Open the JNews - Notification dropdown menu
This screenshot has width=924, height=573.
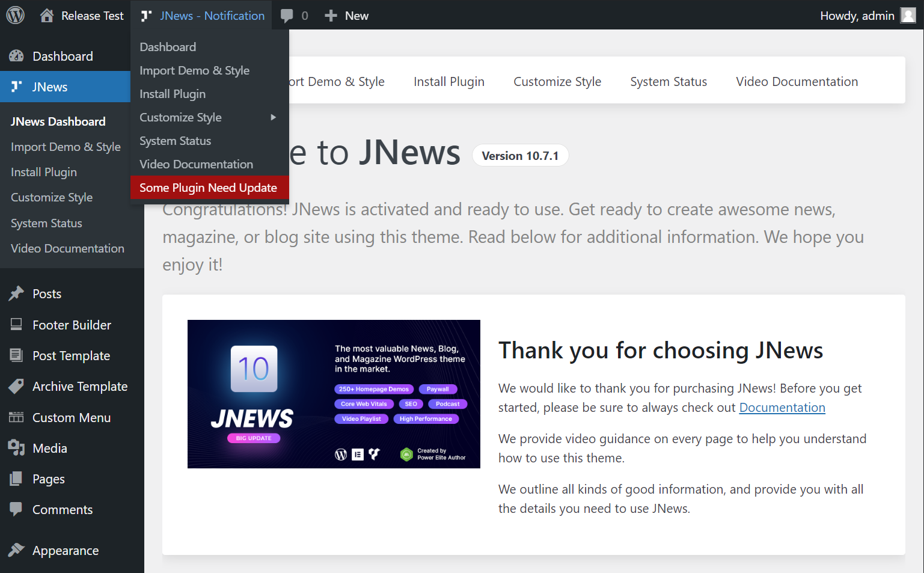click(x=204, y=16)
